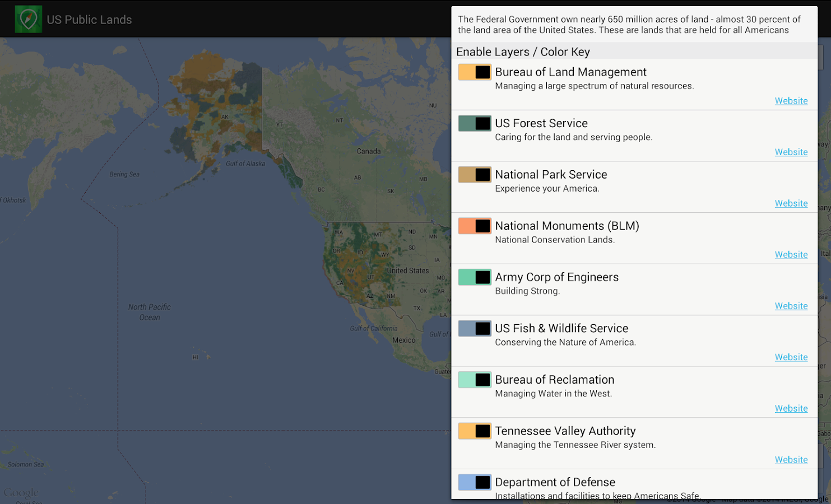This screenshot has height=504, width=831.
Task: Click the 'Experience your America.' tagline
Action: [547, 189]
